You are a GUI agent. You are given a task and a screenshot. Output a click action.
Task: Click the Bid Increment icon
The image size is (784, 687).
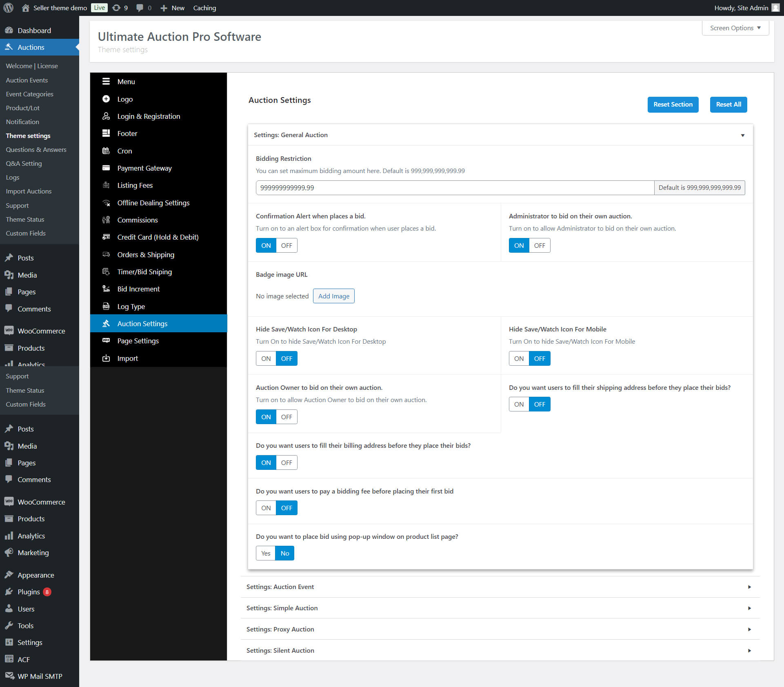point(106,289)
